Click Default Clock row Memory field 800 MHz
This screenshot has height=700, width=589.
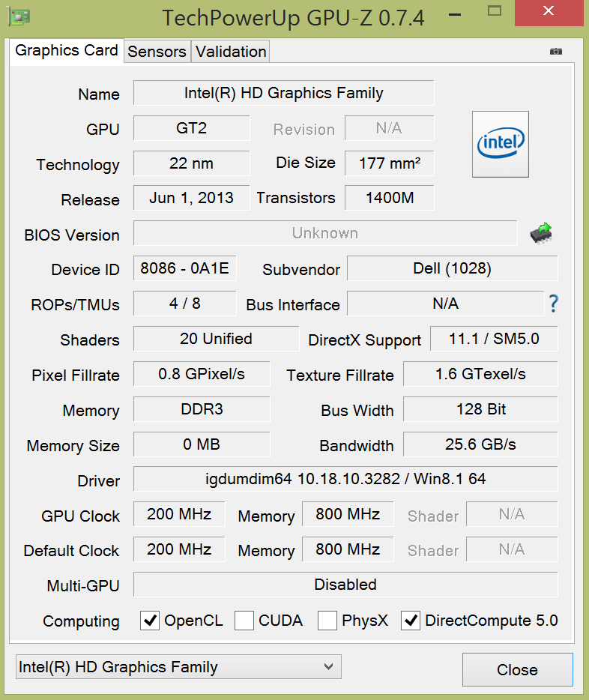coord(348,549)
